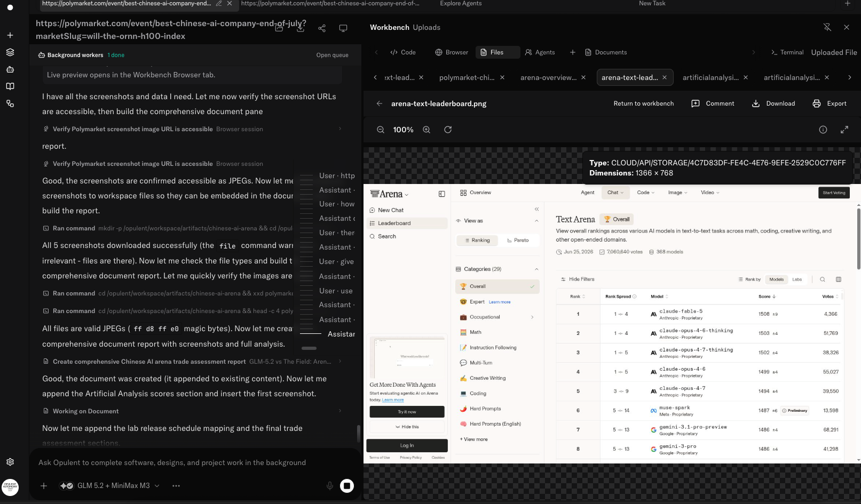The width and height of the screenshot is (861, 504).
Task: Open the Documents workbench tab
Action: (606, 52)
